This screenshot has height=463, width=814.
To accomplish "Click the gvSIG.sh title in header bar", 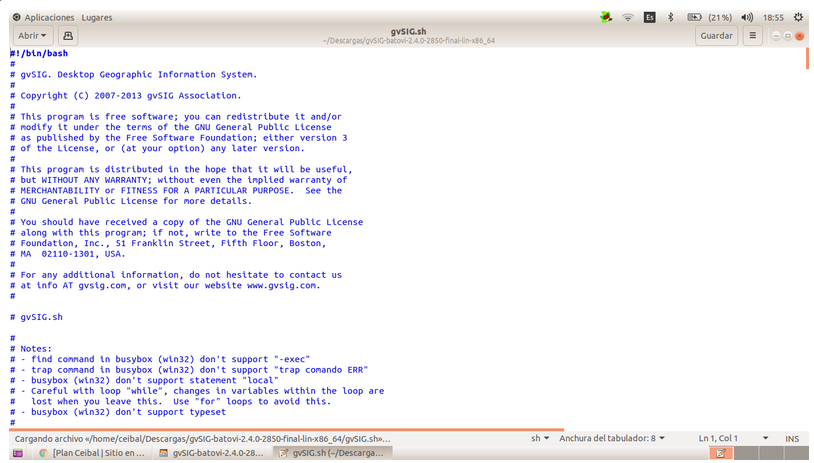I will (x=408, y=31).
